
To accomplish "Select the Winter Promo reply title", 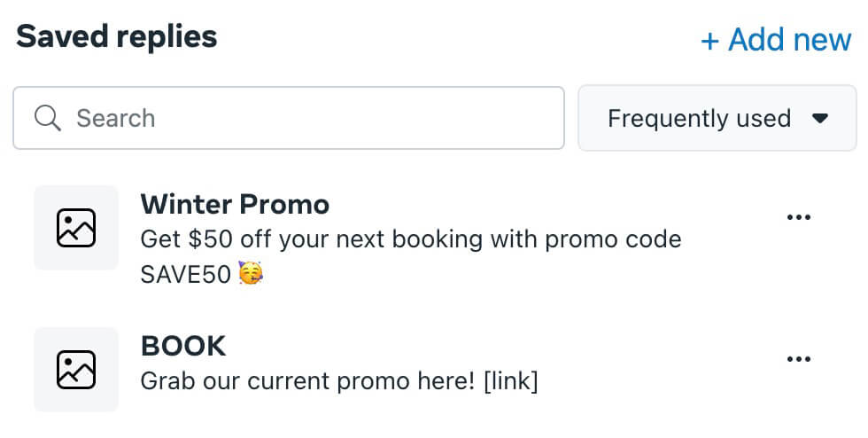I will point(235,205).
